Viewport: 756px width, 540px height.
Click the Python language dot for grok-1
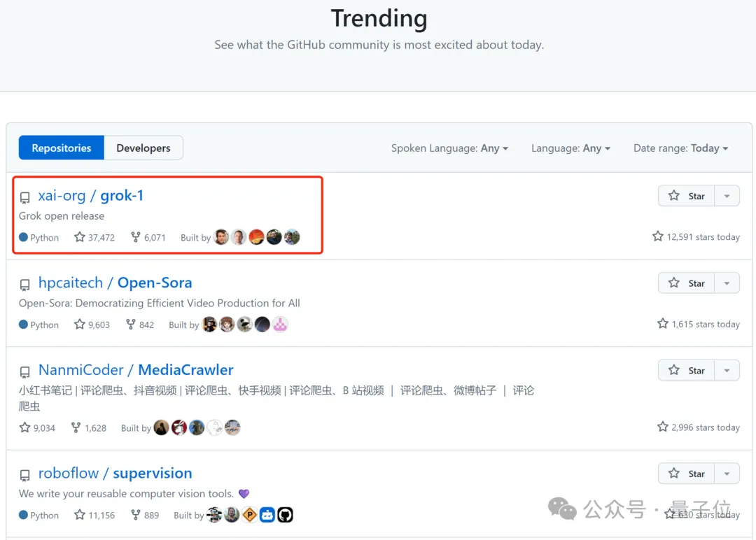(23, 237)
